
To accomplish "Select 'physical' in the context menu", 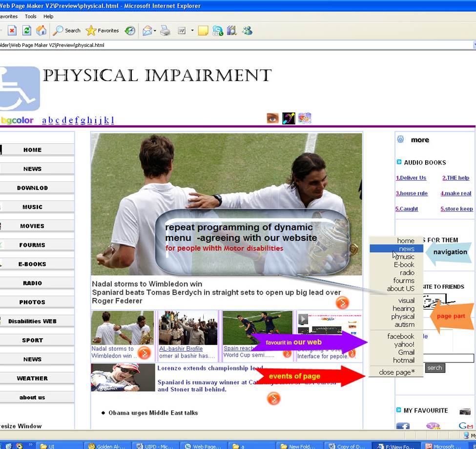I will coord(402,317).
